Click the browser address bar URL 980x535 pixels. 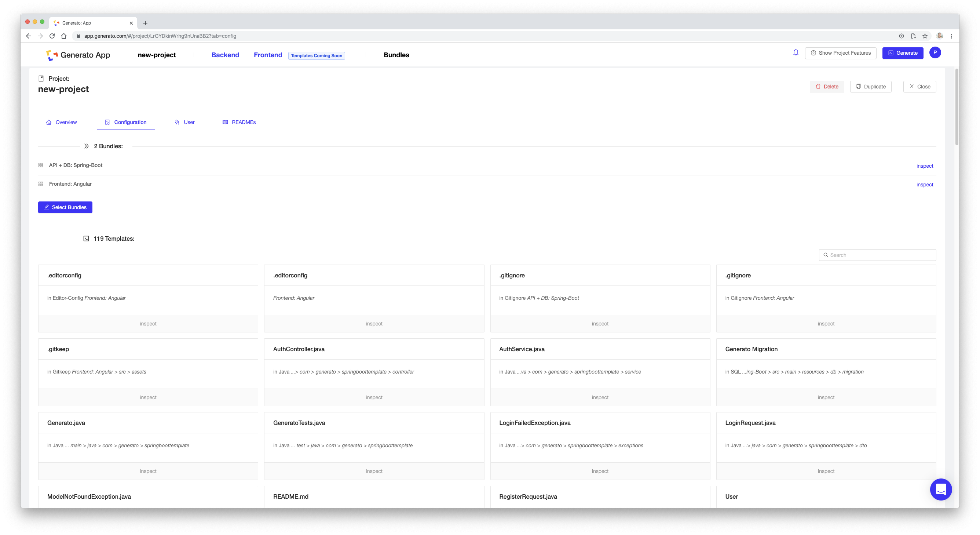point(160,36)
